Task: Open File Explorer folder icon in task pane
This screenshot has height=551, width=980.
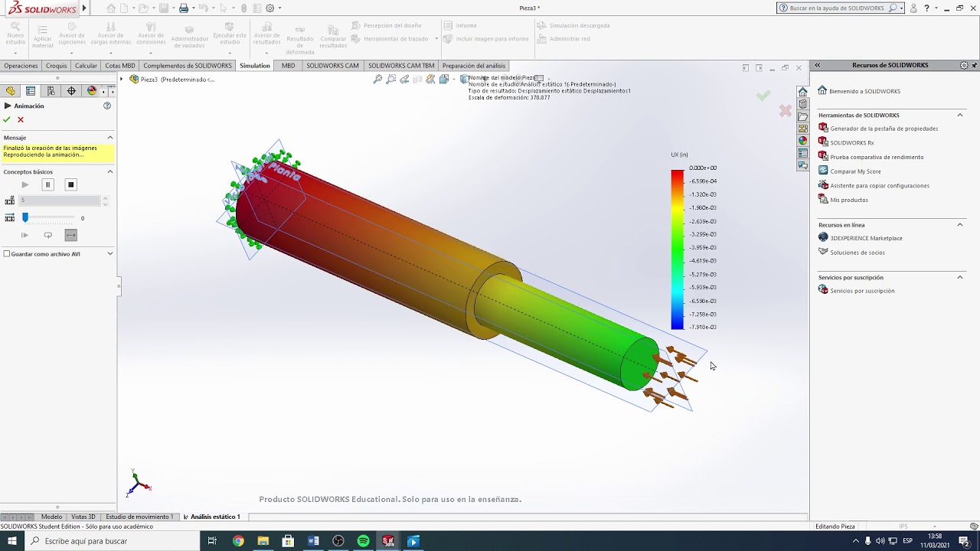Action: pos(802,116)
